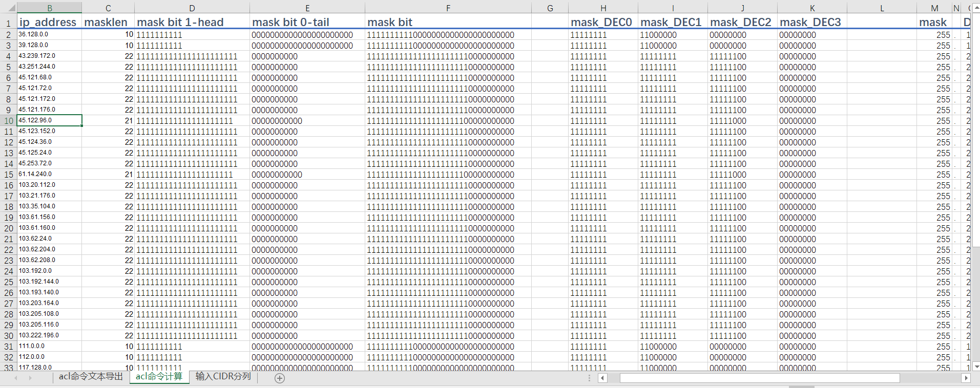Click the mask_DEC1 header cell
This screenshot has width=980, height=388.
[673, 23]
